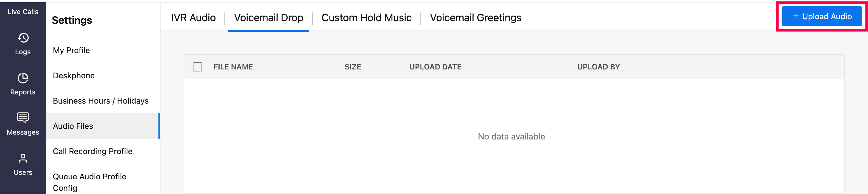Viewport: 868px width, 194px height.
Task: Open Business Hours / Holidays settings
Action: (100, 101)
